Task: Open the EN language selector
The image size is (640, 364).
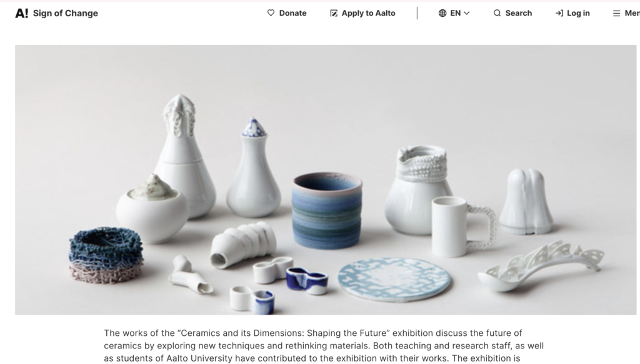Action: [454, 13]
